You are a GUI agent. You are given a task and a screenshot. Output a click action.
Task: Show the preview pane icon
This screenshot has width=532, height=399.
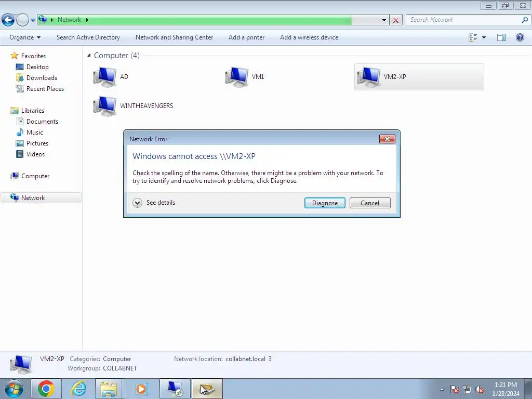point(501,37)
